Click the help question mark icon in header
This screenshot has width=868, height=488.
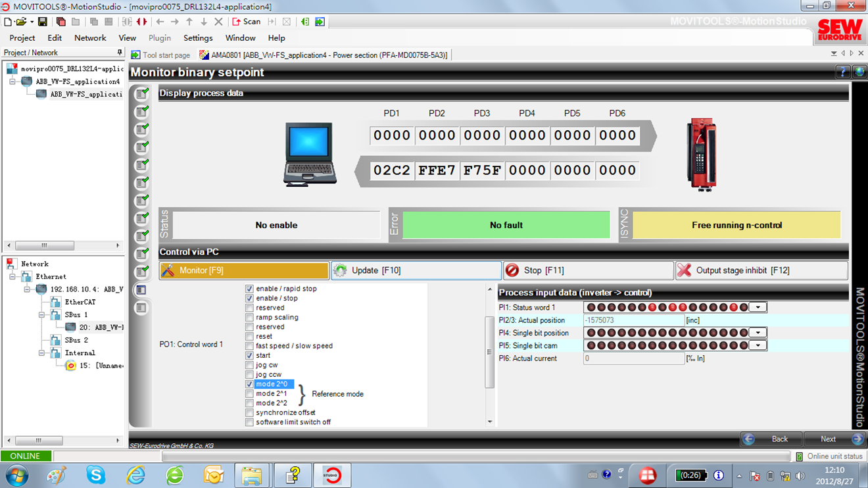coord(842,72)
